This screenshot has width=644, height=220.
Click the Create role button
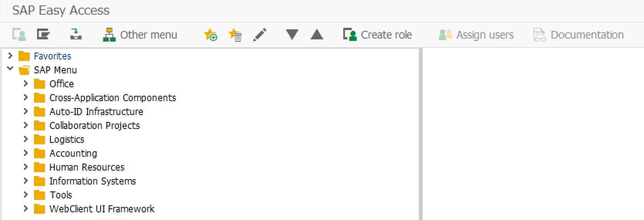click(378, 35)
